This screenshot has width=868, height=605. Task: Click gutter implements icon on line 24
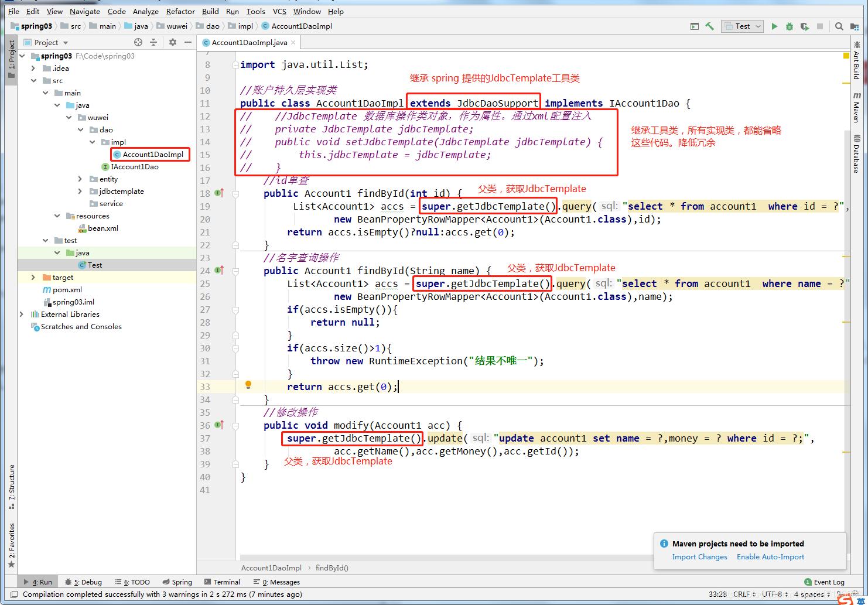pyautogui.click(x=219, y=270)
